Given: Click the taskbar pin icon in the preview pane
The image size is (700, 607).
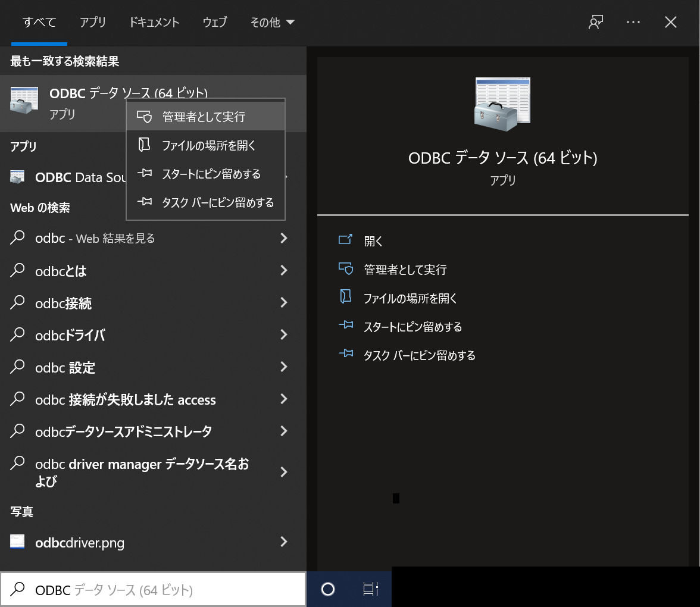Looking at the screenshot, I should [346, 353].
